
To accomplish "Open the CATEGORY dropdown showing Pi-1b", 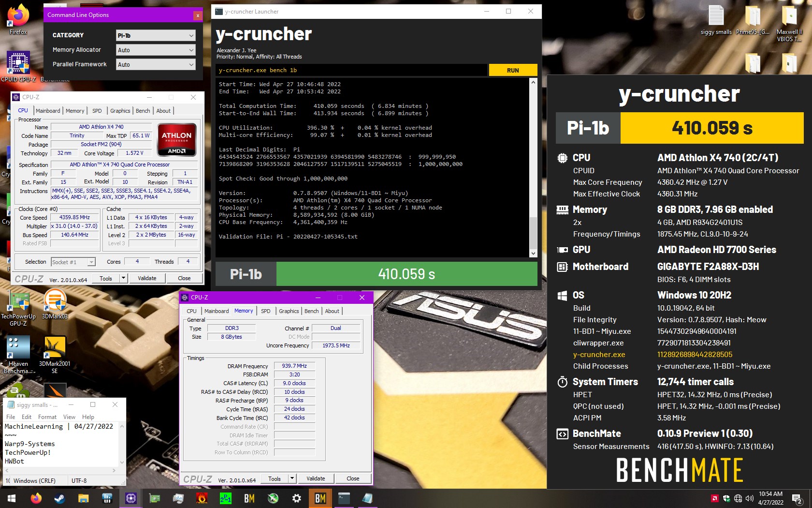I will [156, 35].
